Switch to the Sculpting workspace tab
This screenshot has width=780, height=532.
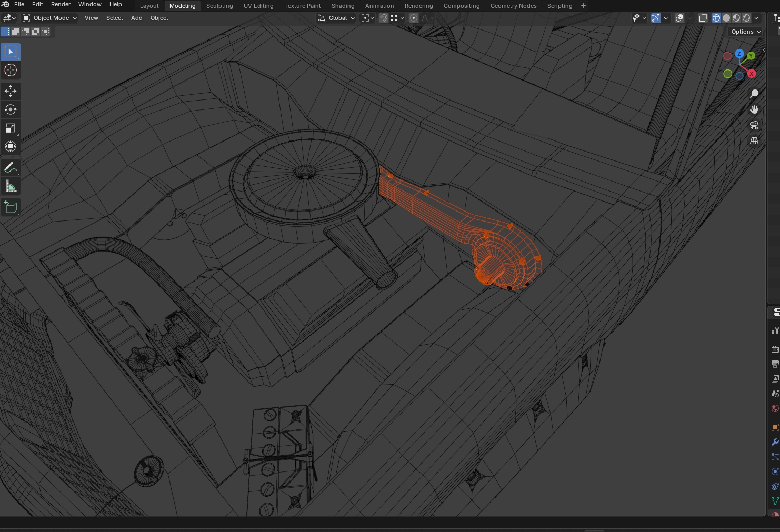[219, 6]
